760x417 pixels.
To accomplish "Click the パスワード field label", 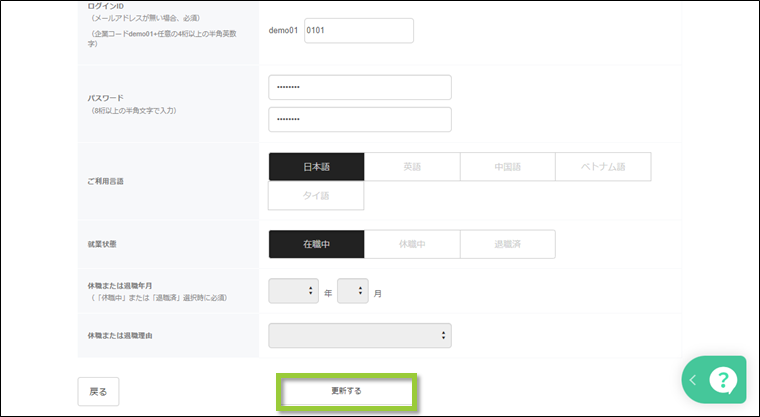I will [106, 97].
